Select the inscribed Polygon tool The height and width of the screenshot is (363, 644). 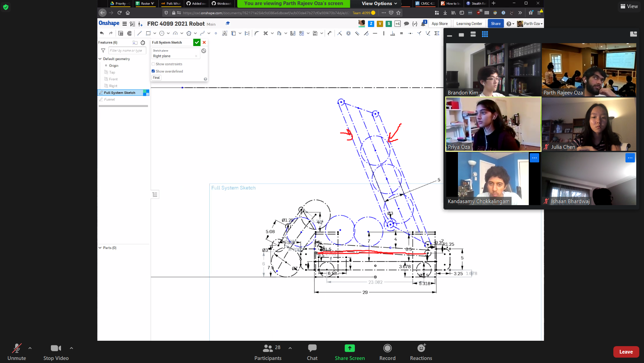coord(189,33)
